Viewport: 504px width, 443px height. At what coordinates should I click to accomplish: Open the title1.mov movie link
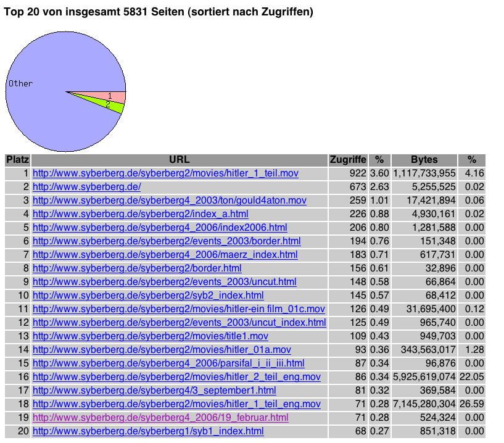coord(151,336)
